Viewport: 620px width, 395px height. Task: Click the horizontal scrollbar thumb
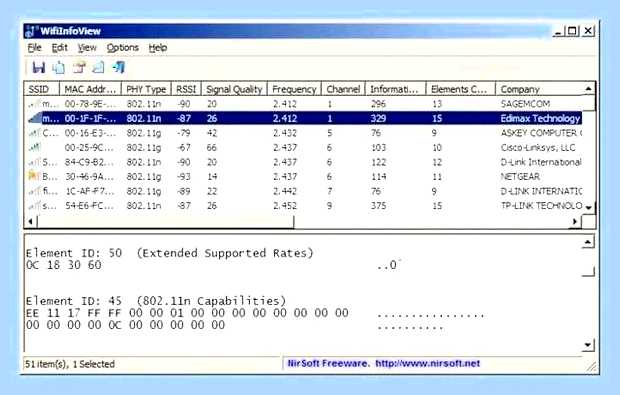pos(166,222)
